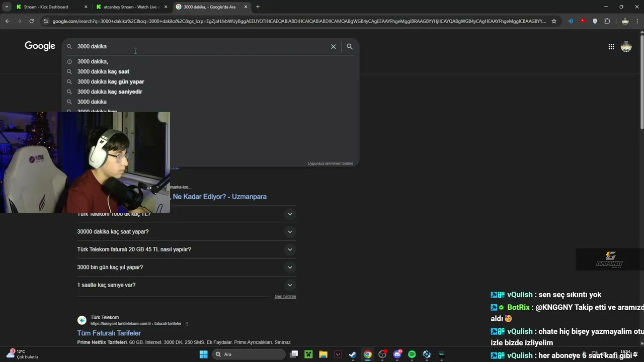Reload the current page
The width and height of the screenshot is (644, 362).
31,21
